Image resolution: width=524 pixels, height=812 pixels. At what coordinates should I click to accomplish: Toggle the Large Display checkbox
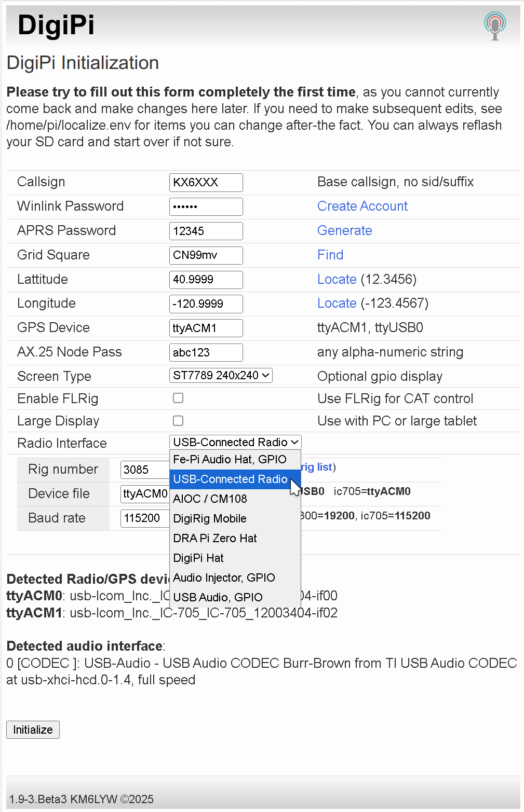(178, 421)
